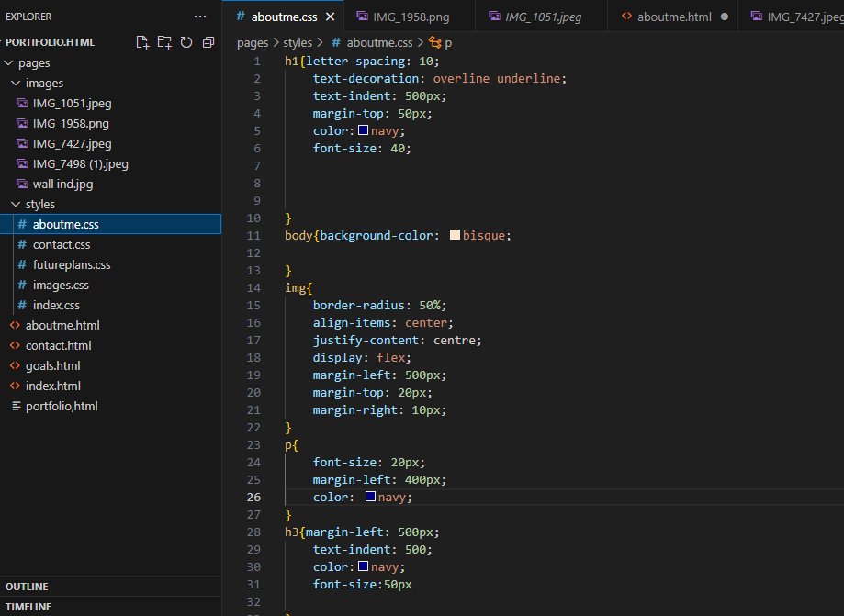Click unsaved dot on aboutme.html tab
This screenshot has width=844, height=616.
725,17
